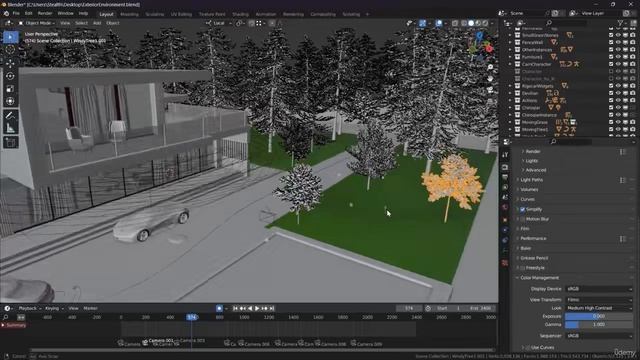Open the Scene properties tab
Image resolution: width=640 pixels, height=360 pixels.
click(x=505, y=197)
